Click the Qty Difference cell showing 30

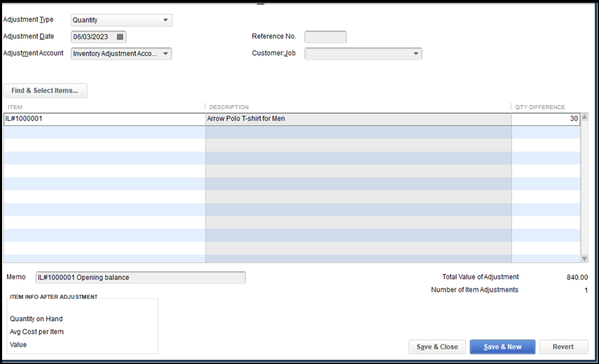point(546,119)
